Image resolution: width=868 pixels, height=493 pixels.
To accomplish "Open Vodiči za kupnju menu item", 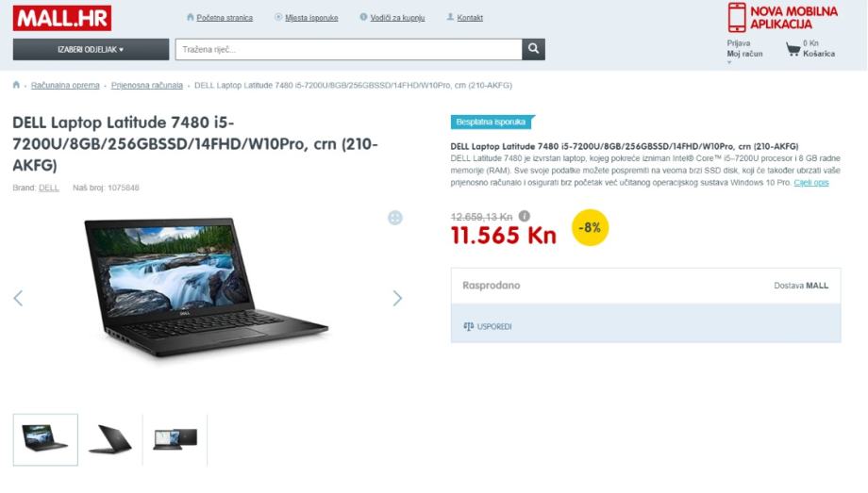I will 397,18.
